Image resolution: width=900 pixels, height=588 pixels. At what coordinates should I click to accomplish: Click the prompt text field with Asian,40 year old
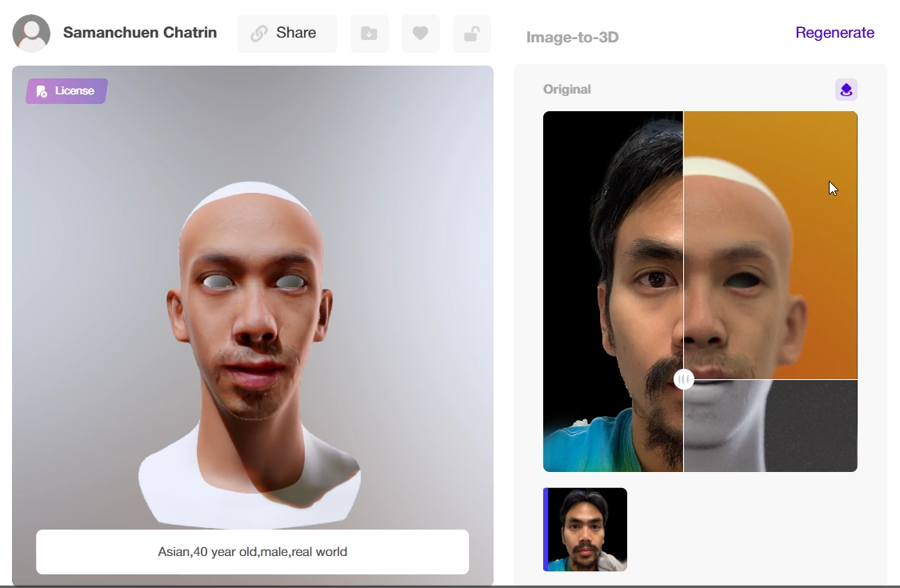point(253,552)
